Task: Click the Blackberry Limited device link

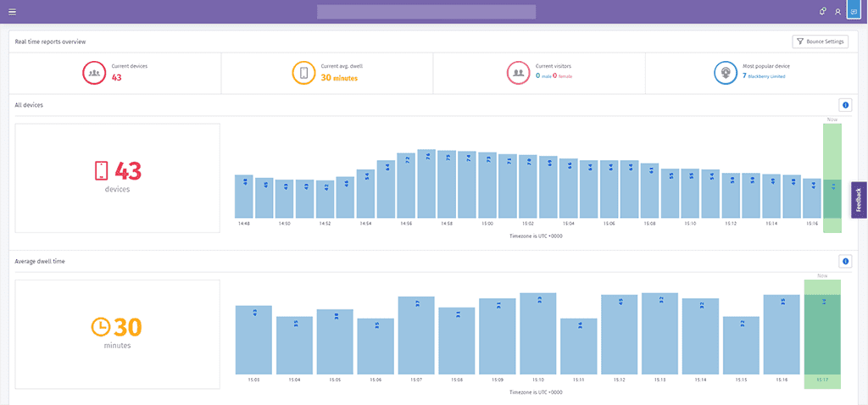Action: pos(766,76)
